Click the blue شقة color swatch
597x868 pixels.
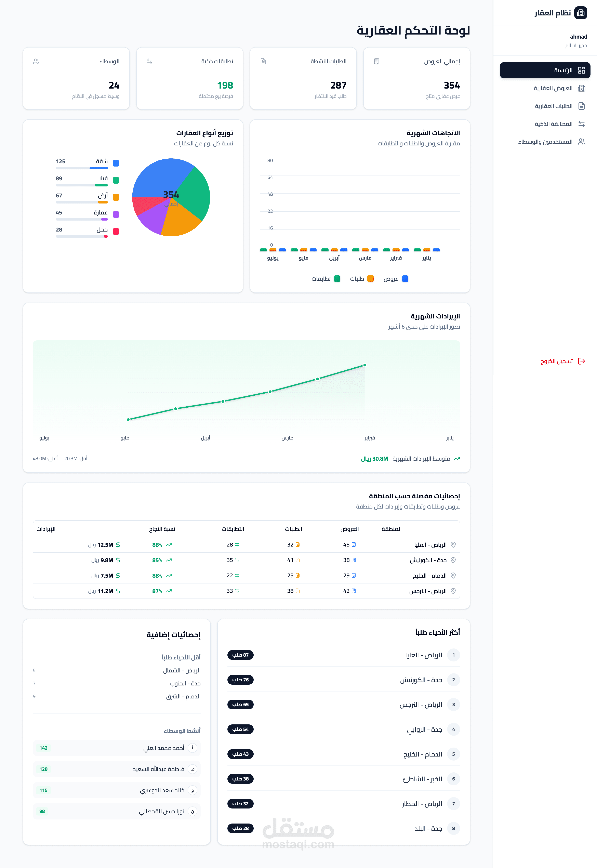(116, 163)
